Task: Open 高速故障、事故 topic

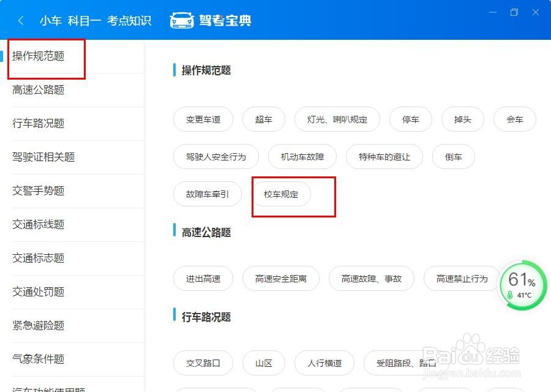Action: 372,279
